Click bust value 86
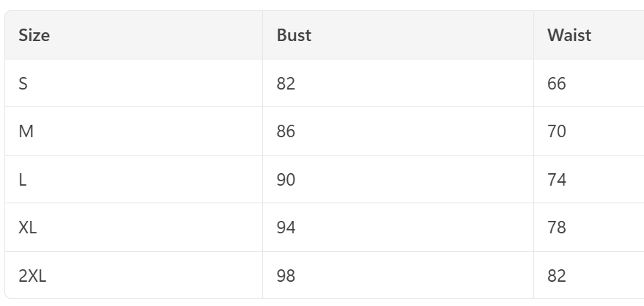The image size is (644, 306). pyautogui.click(x=286, y=131)
